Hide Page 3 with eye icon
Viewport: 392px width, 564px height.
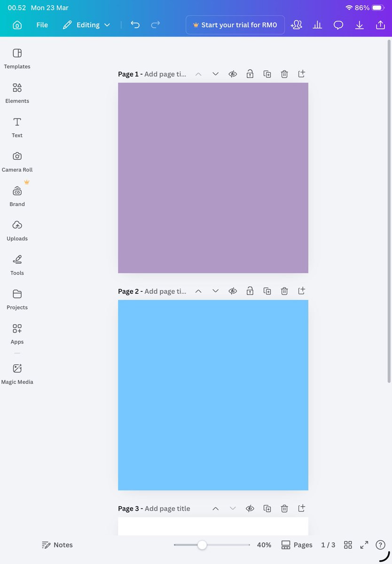tap(250, 509)
